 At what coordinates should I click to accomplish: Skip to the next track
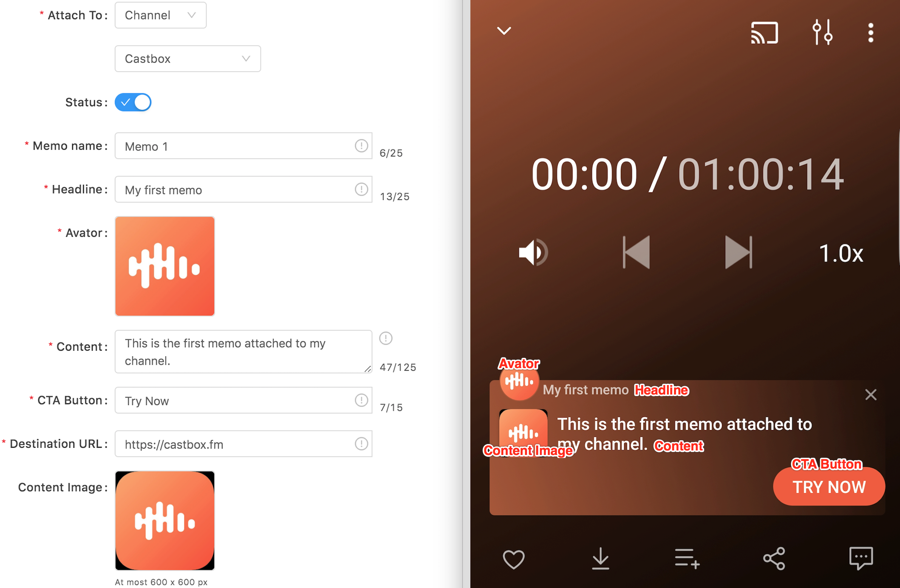coord(738,252)
